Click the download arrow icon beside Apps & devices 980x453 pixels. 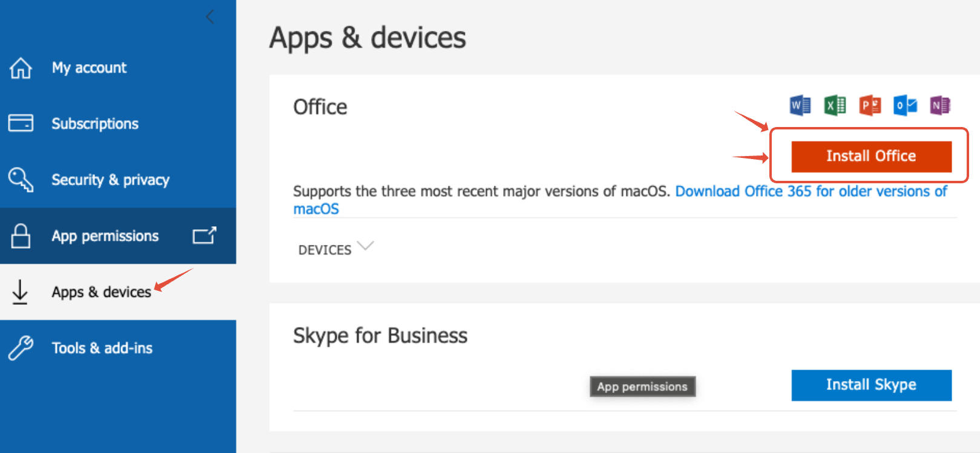pyautogui.click(x=20, y=292)
